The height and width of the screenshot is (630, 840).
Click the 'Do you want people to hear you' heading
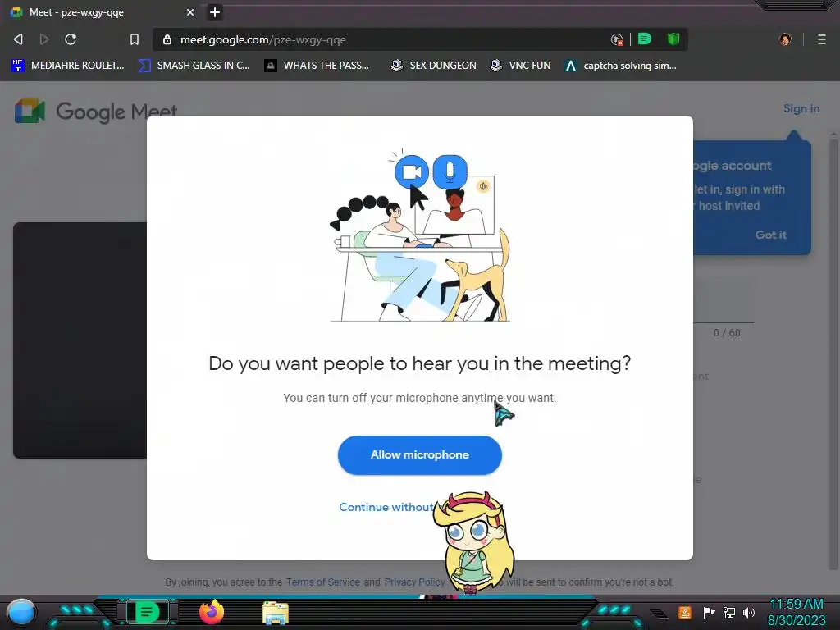(419, 363)
